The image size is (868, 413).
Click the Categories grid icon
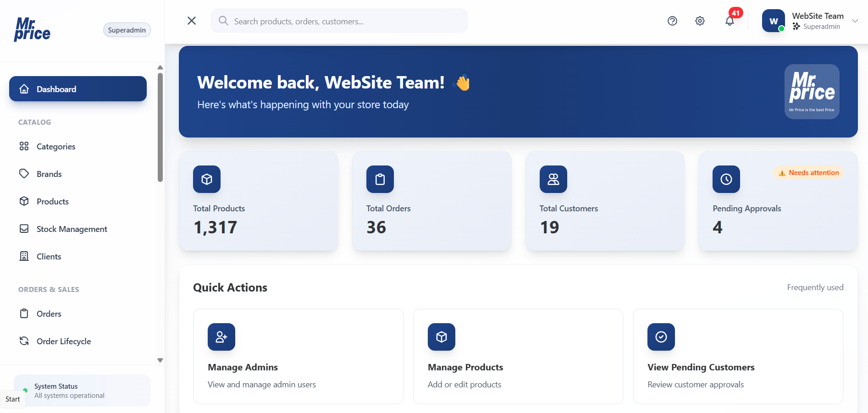[x=24, y=146]
